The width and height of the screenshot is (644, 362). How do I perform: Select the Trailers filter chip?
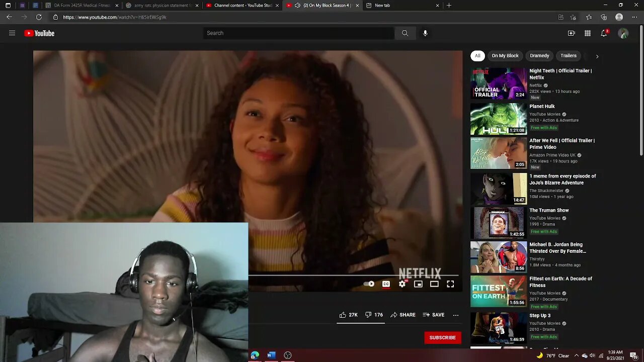point(569,56)
